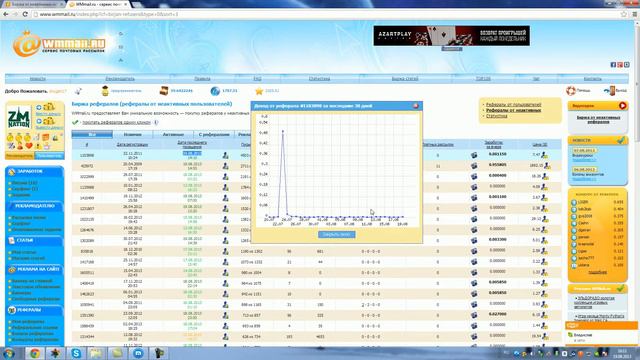The image size is (640, 360).
Task: Open the Серфинг link under Заработок in the sidebar
Action: point(24,189)
